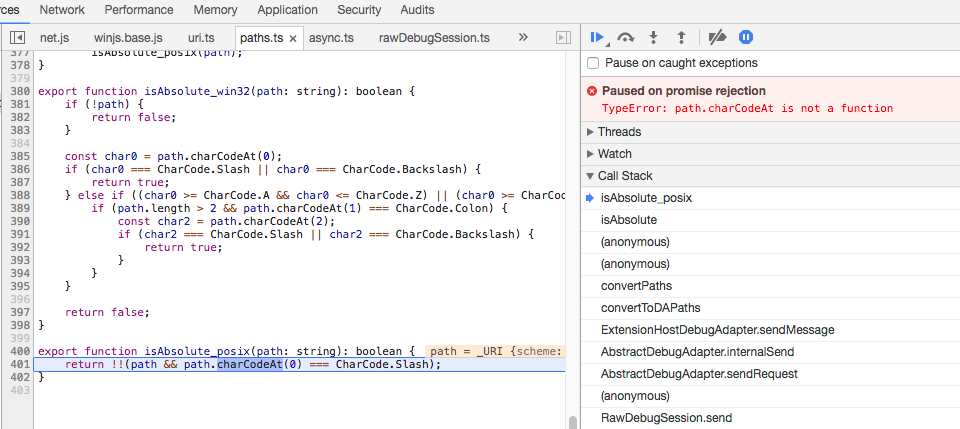Toggle pause on exceptions button

[745, 37]
